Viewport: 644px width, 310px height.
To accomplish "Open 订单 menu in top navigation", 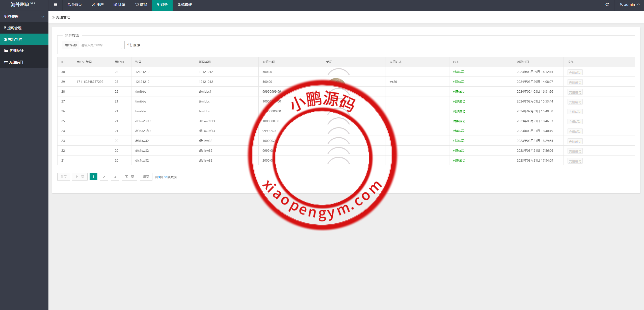I will pos(119,5).
